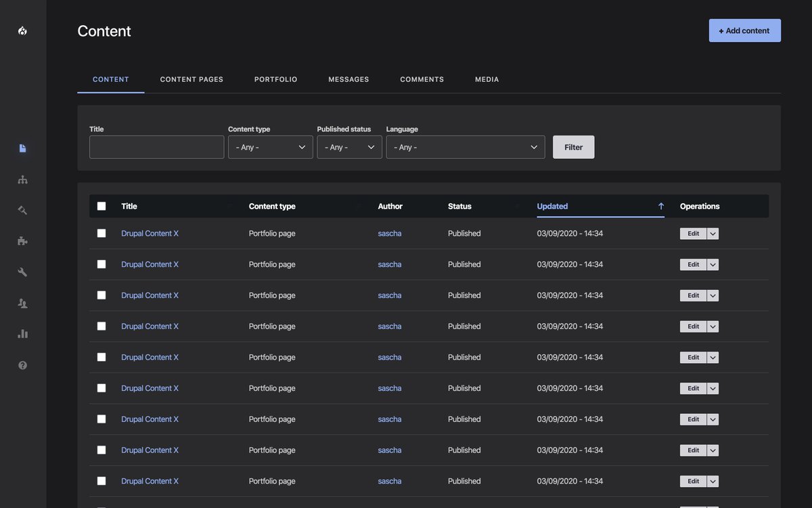The width and height of the screenshot is (812, 508).
Task: Click Edit in the ninth table row
Action: click(694, 482)
